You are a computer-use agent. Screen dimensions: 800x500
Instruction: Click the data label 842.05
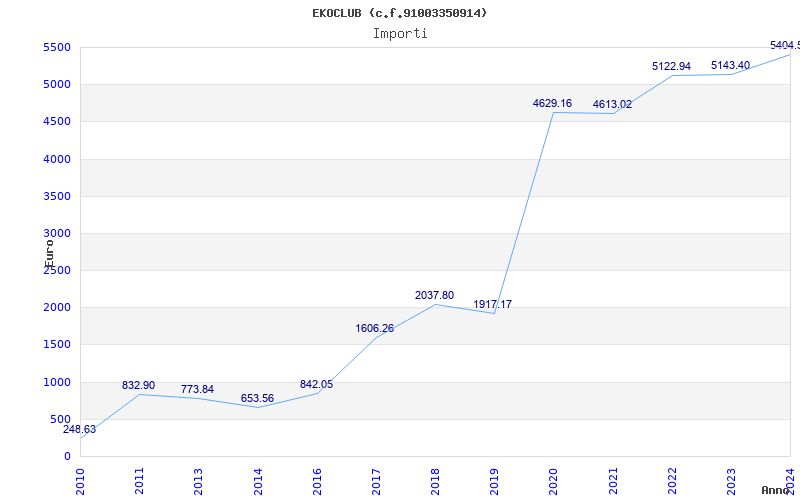[316, 385]
